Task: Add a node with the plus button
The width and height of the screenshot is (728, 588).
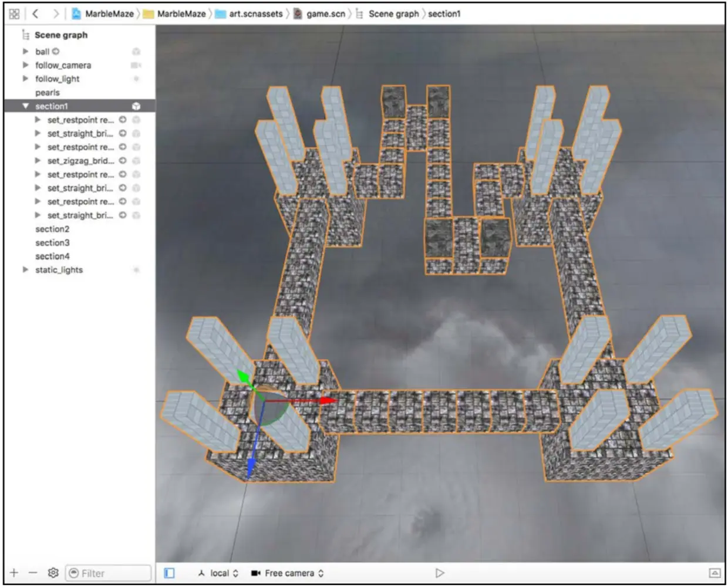Action: point(14,573)
